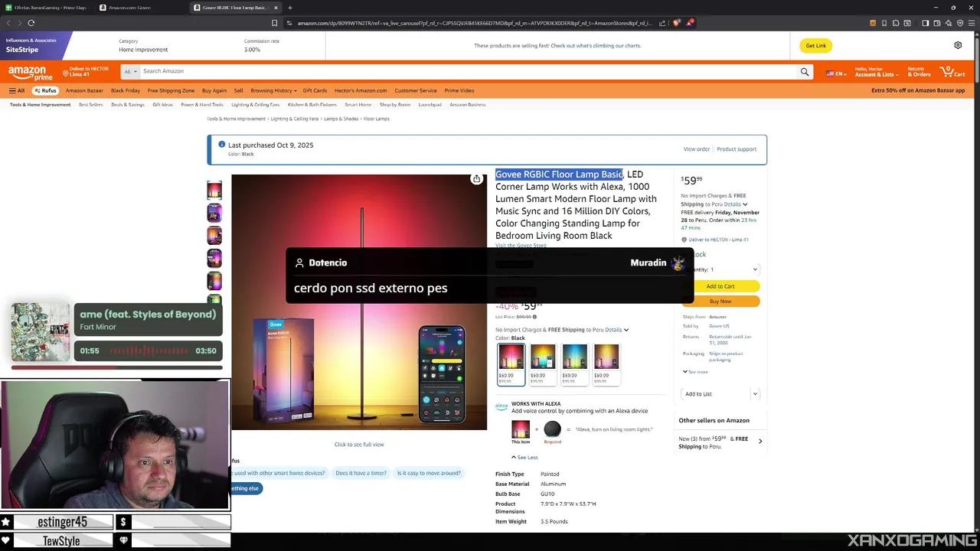Viewport: 980px width, 551px height.
Task: Open Product support link
Action: pyautogui.click(x=737, y=149)
